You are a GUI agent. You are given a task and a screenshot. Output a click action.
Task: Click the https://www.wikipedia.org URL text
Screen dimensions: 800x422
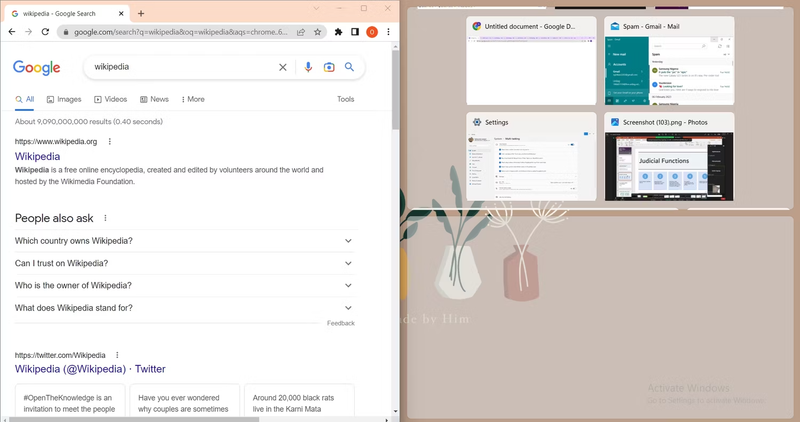56,141
